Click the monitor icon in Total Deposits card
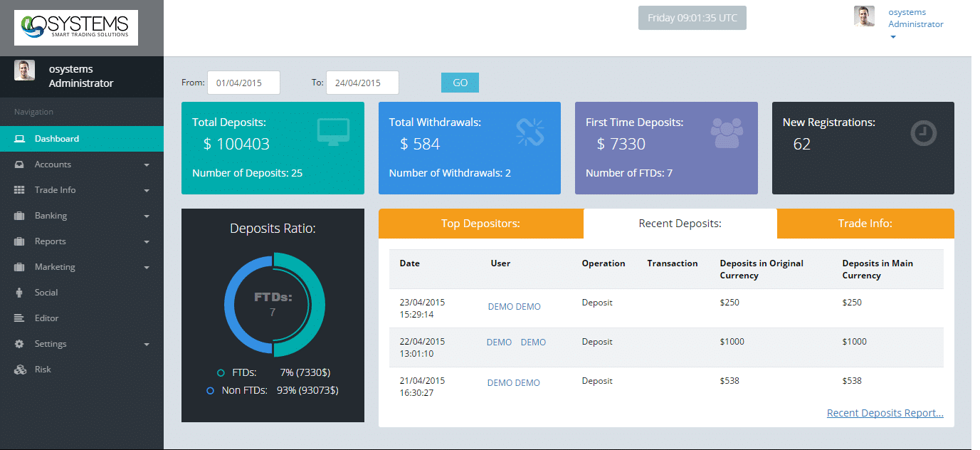Viewport: 980px width, 450px height. (333, 132)
